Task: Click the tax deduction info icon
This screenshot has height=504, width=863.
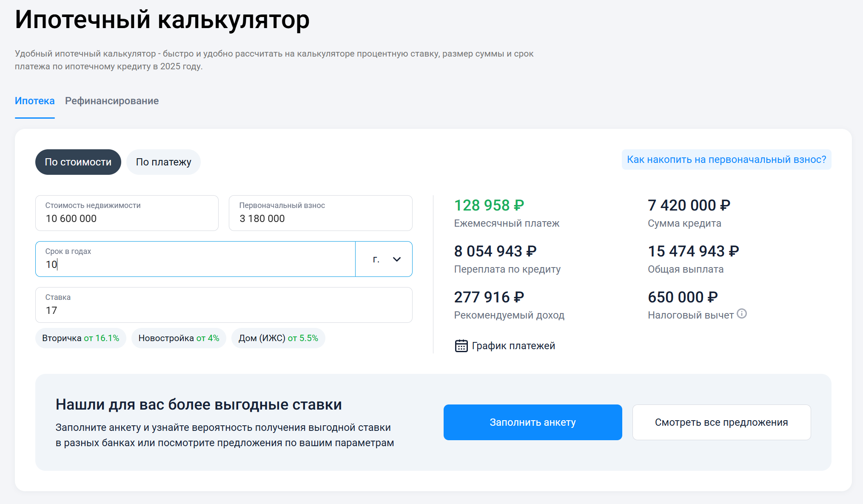Action: [x=742, y=314]
